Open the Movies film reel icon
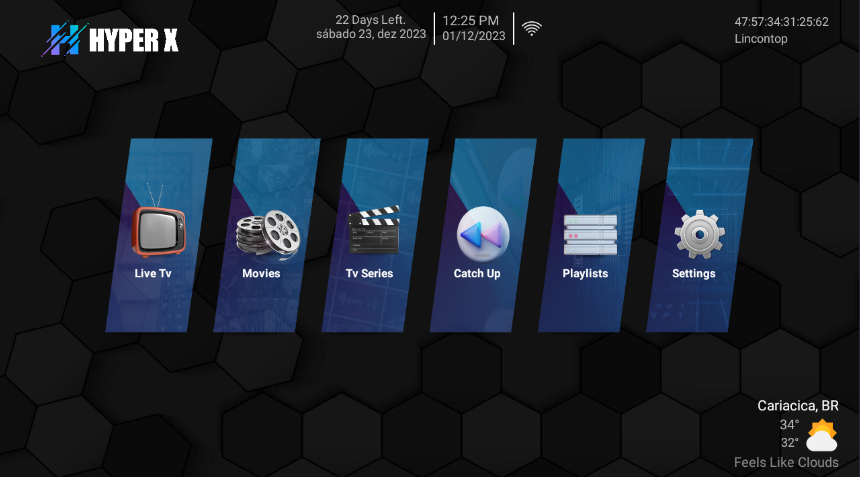This screenshot has width=860, height=477. pyautogui.click(x=267, y=234)
